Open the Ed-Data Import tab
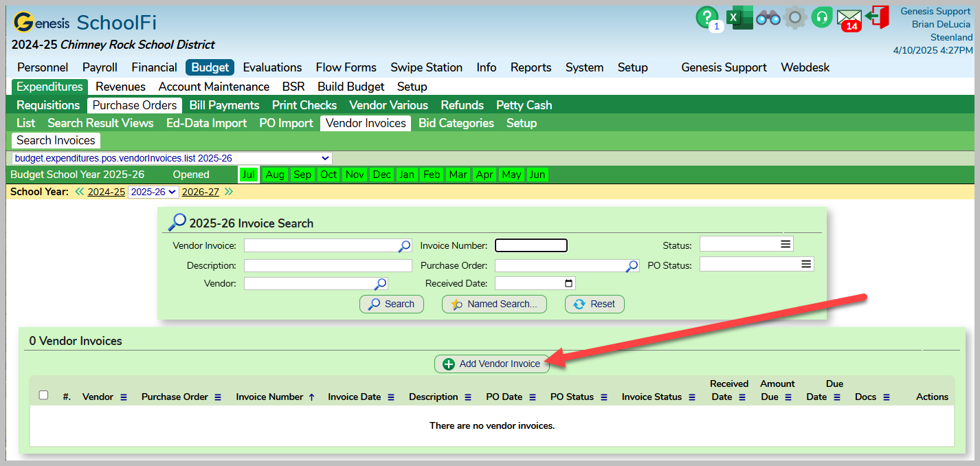Viewport: 980px width, 466px height. coord(206,123)
